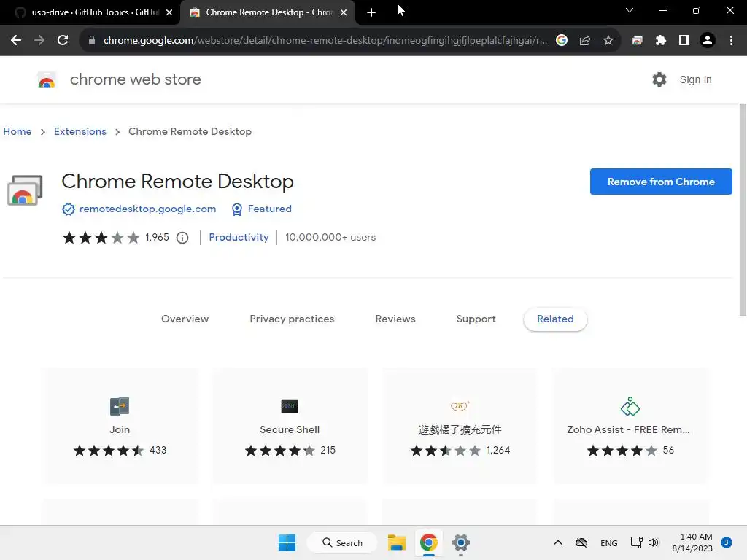Open the Privacy practices tab
This screenshot has height=560, width=747.
point(292,319)
